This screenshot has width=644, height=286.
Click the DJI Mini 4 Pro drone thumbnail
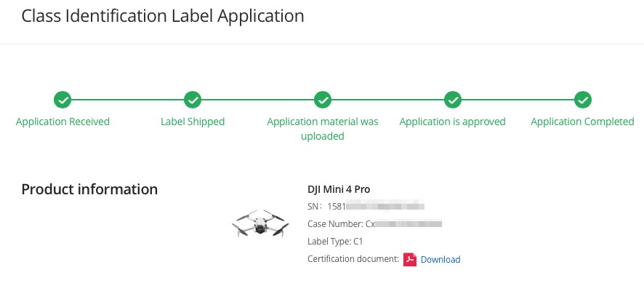[260, 223]
